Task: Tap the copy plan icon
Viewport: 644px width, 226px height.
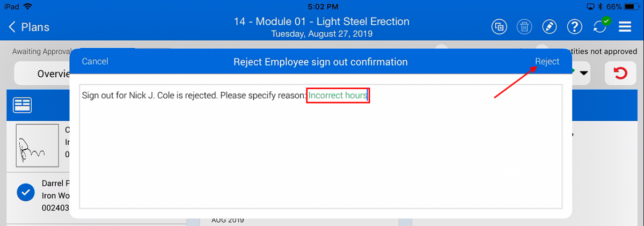Action: 500,27
